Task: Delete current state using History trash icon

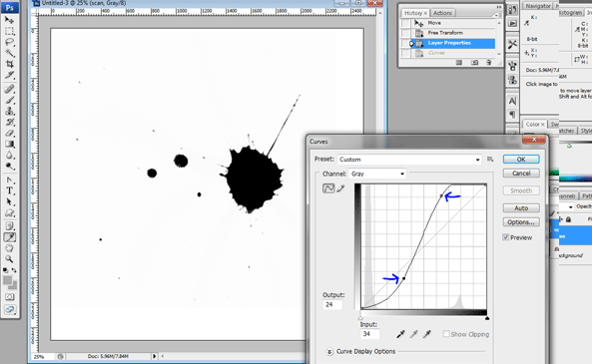Action: coord(488,63)
